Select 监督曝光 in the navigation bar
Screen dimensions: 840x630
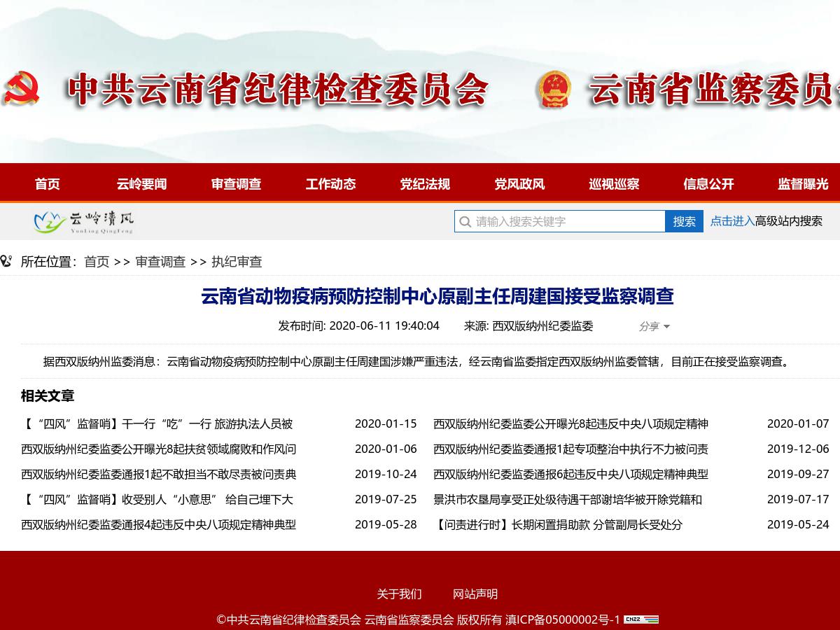(802, 184)
